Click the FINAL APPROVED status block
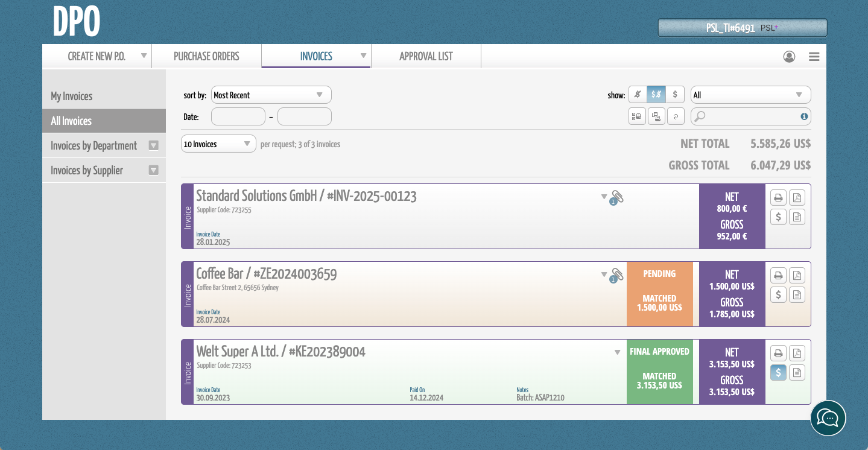Viewport: 868px width, 450px height. tap(659, 372)
